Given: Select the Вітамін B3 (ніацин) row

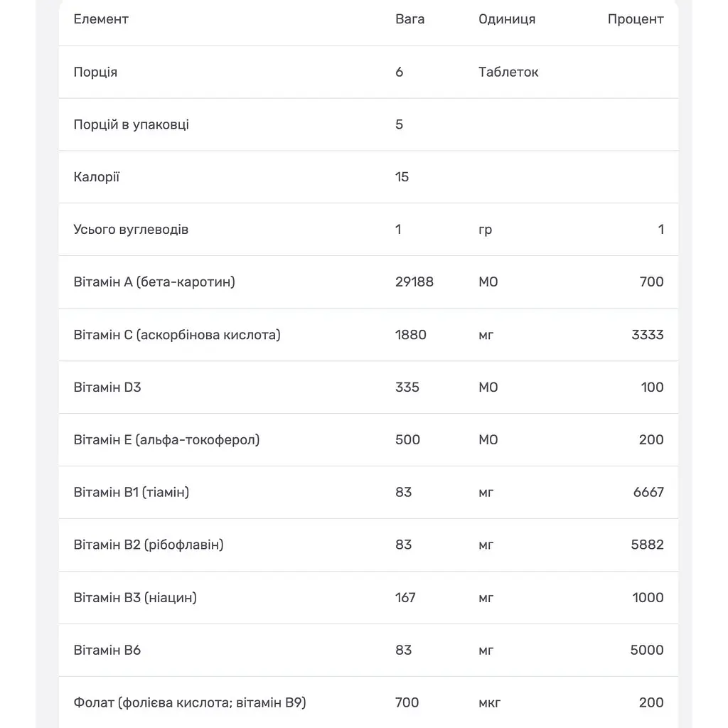Looking at the screenshot, I should click(x=369, y=597).
